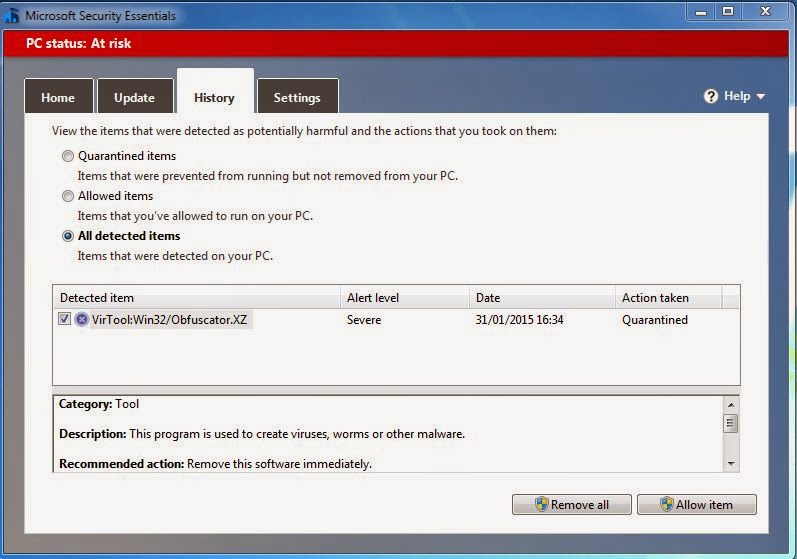Click the Quarantined action taken cell

(x=655, y=320)
